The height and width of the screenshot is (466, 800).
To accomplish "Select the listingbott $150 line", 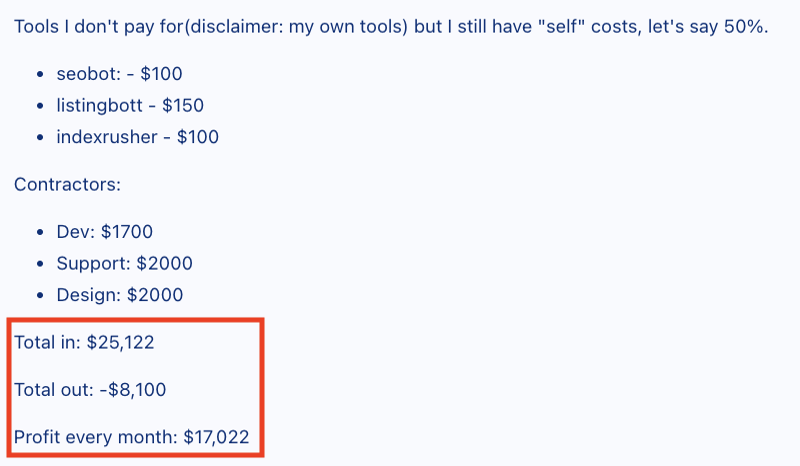I will click(x=130, y=106).
